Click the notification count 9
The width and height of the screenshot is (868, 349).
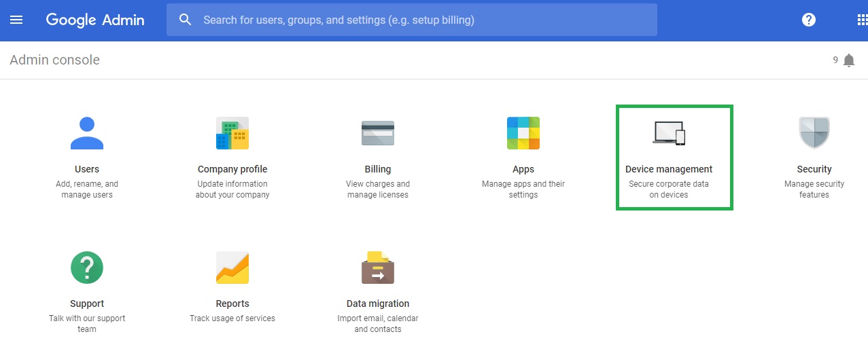click(x=835, y=60)
